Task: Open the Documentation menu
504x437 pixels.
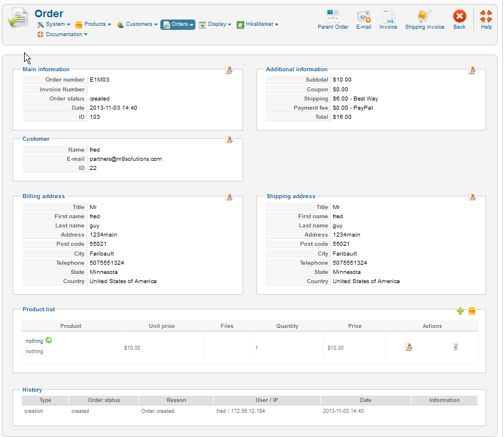Action: (x=63, y=34)
